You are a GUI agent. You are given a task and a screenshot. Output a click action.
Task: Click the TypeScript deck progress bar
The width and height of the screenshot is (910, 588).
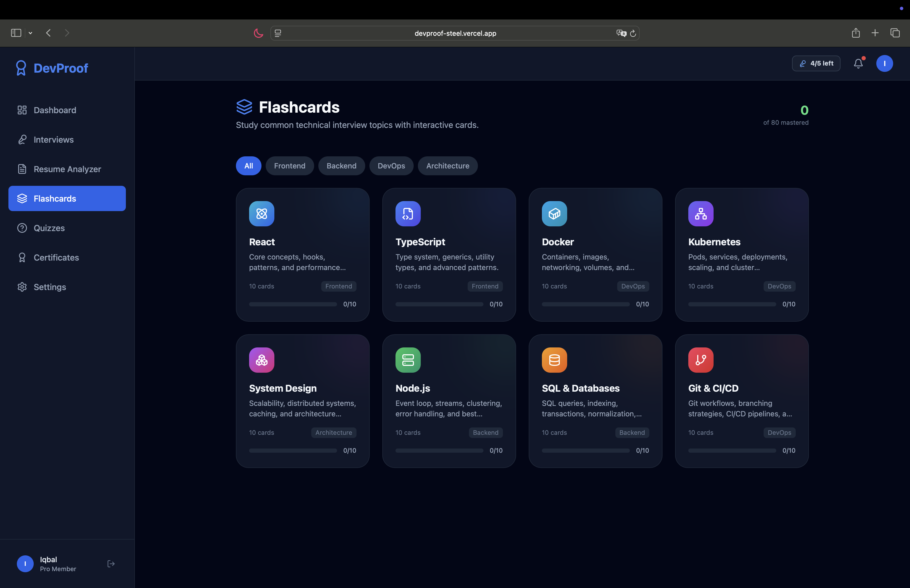pyautogui.click(x=439, y=304)
